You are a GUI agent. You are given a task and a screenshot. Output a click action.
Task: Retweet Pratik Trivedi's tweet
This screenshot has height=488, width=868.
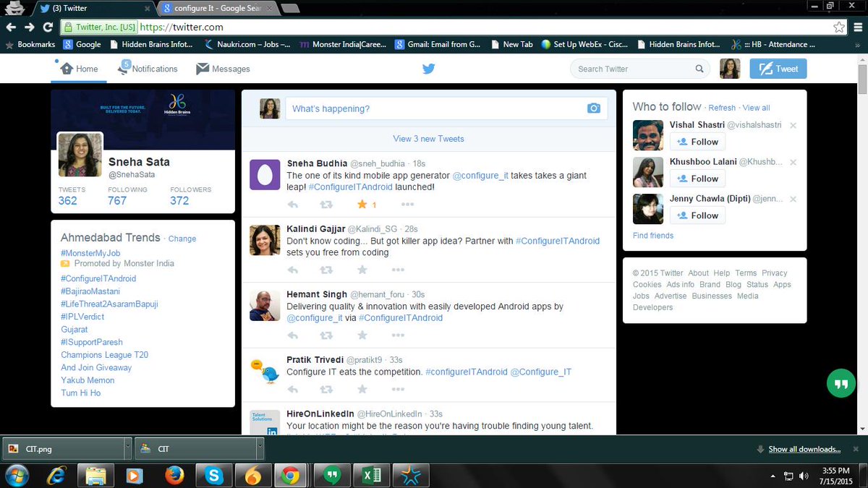click(x=326, y=389)
